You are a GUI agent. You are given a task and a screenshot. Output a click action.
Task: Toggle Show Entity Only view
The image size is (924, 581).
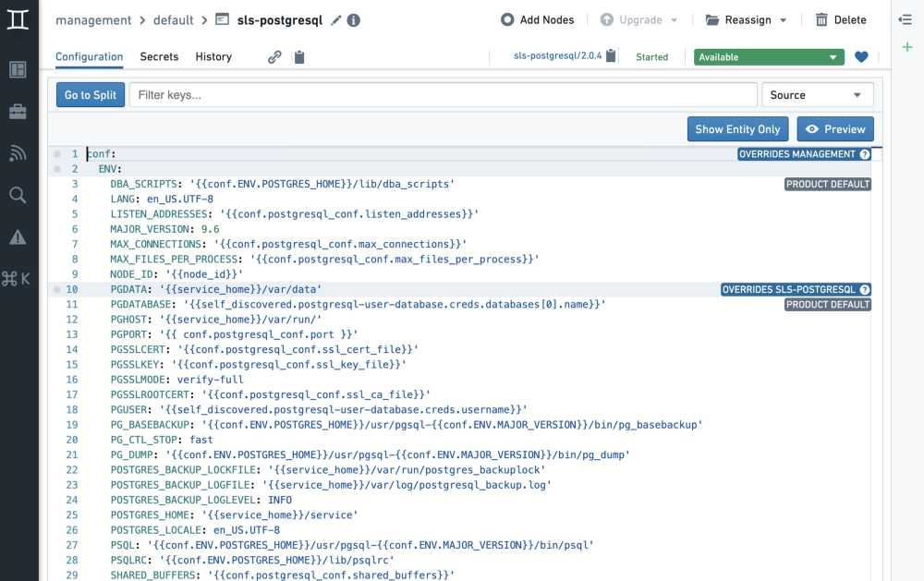coord(737,129)
